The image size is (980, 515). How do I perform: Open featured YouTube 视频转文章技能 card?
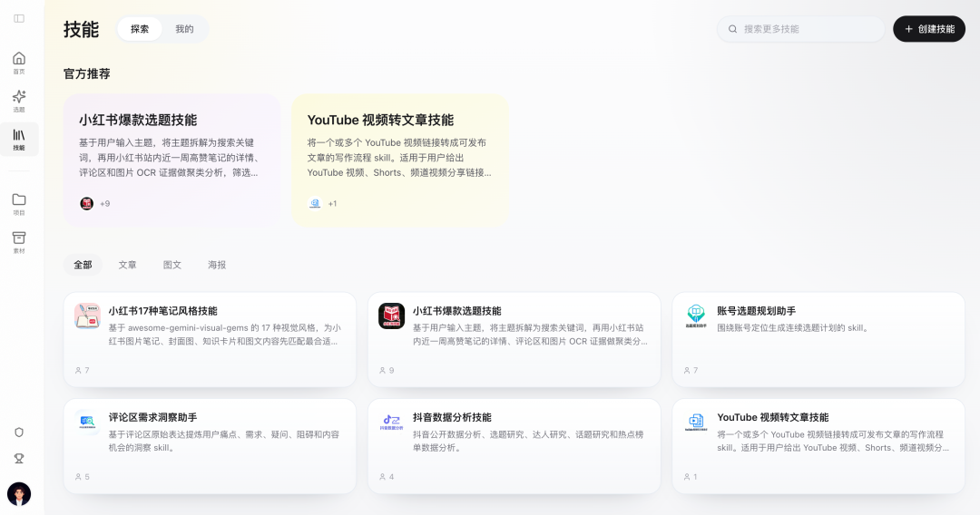pyautogui.click(x=400, y=160)
